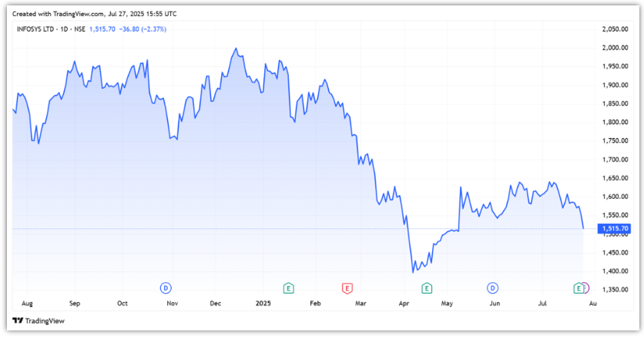Viewport: 644px width, 337px height.
Task: Click the blue 1,515.70 current price tag
Action: [x=615, y=229]
